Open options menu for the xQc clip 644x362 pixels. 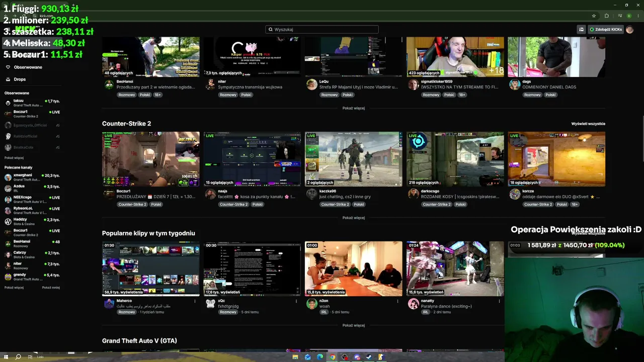click(x=296, y=301)
